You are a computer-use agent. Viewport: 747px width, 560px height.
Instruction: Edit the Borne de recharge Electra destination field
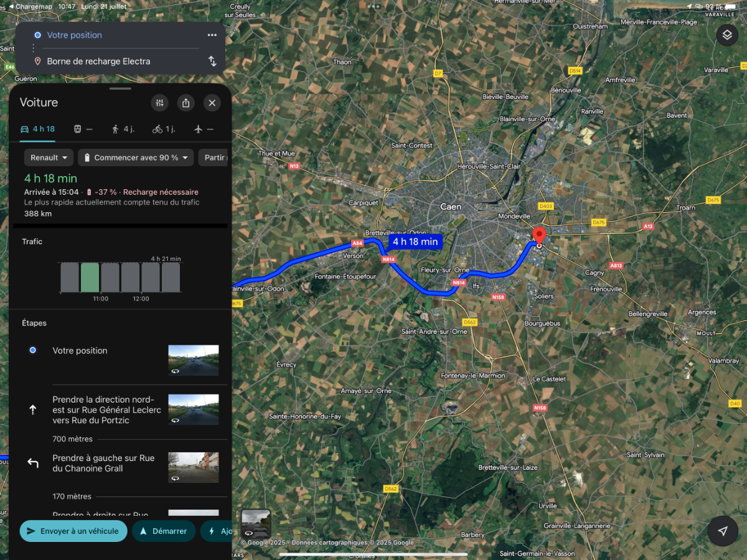click(116, 61)
